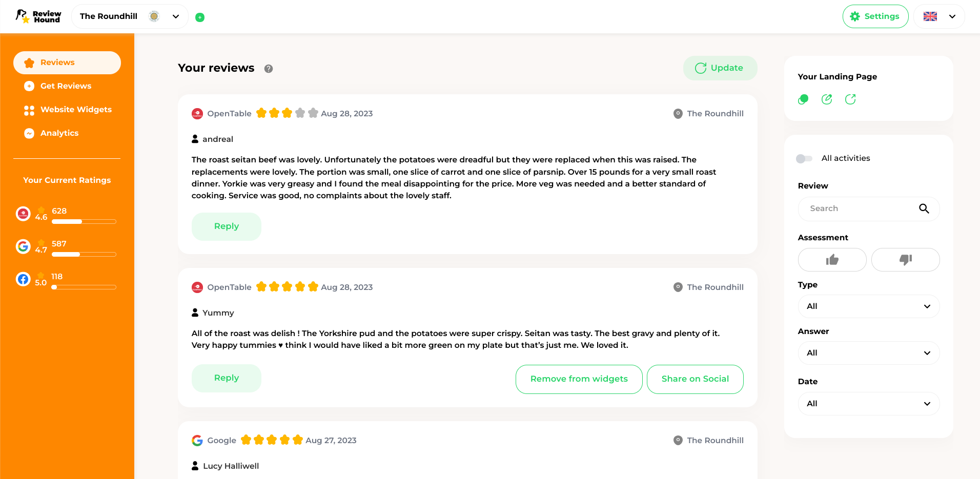Click Reply on andreal's review

pyautogui.click(x=227, y=226)
